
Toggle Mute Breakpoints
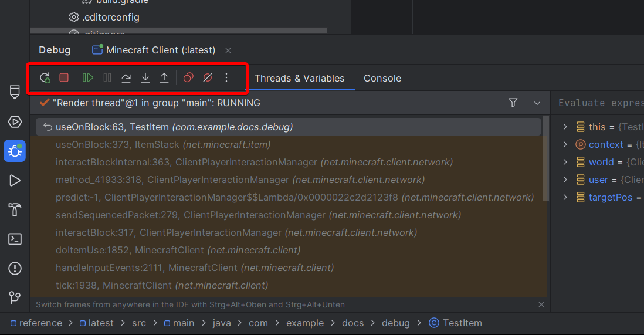pyautogui.click(x=207, y=77)
